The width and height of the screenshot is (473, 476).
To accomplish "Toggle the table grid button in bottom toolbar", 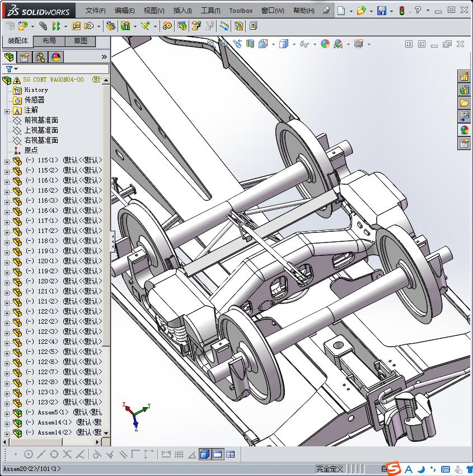I will coord(230,454).
